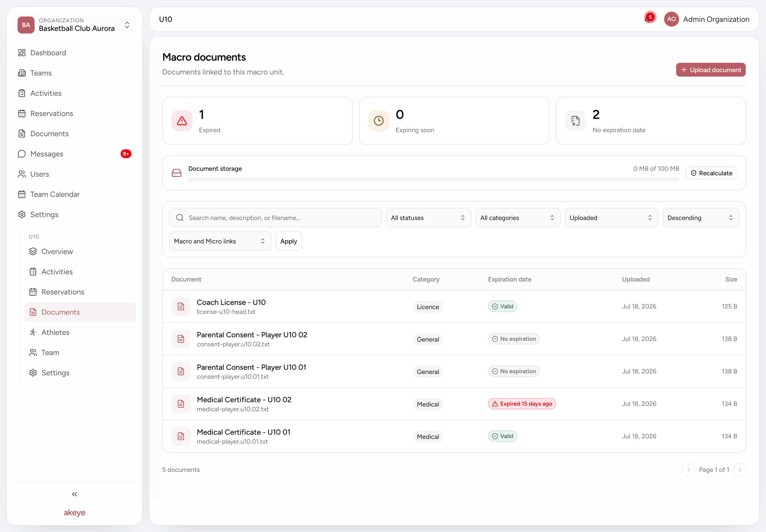766x532 pixels.
Task: Click the akeye logo
Action: tap(74, 513)
